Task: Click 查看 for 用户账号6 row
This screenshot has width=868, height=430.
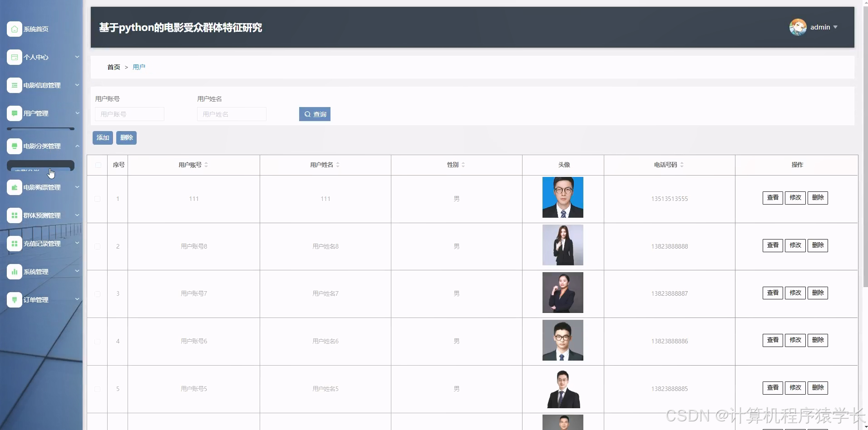Action: (773, 340)
